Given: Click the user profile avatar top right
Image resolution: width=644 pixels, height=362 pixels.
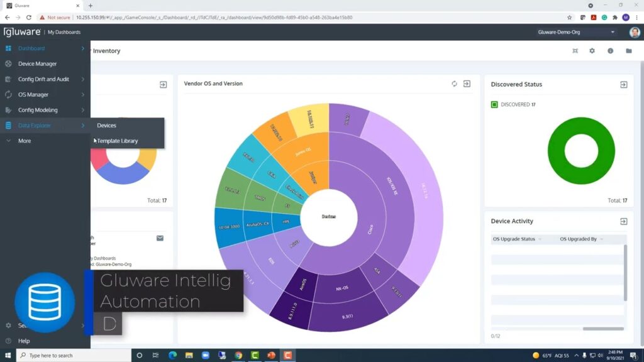Looking at the screenshot, I should coord(634,31).
